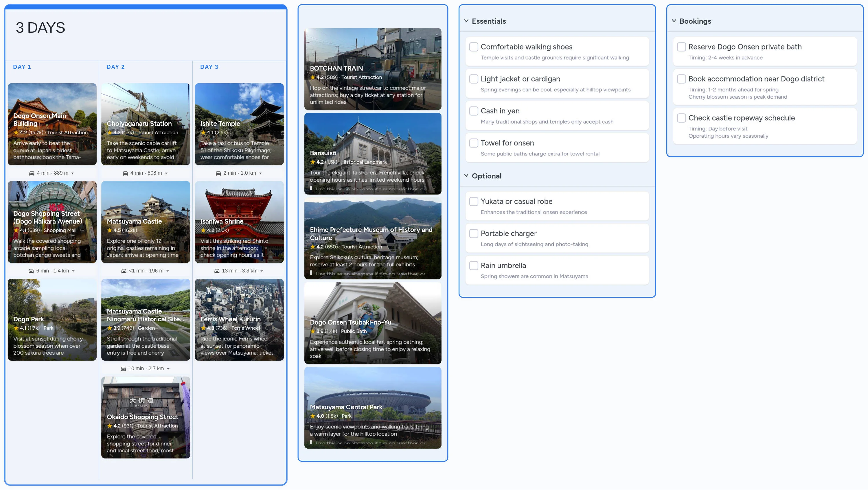The image size is (868, 490).
Task: Open the Ehime Prefecture Museum card
Action: (x=373, y=239)
